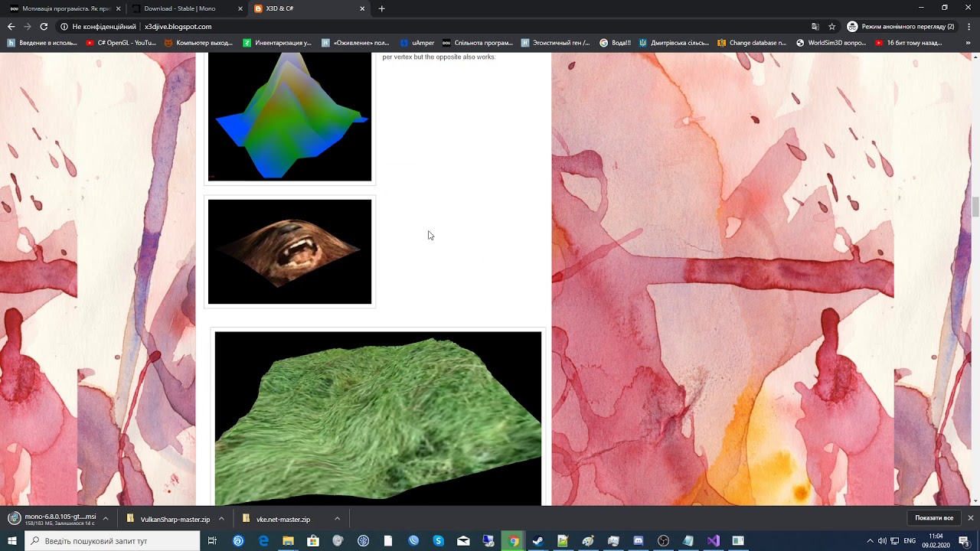Go back to the previous page
980x551 pixels.
[x=11, y=27]
